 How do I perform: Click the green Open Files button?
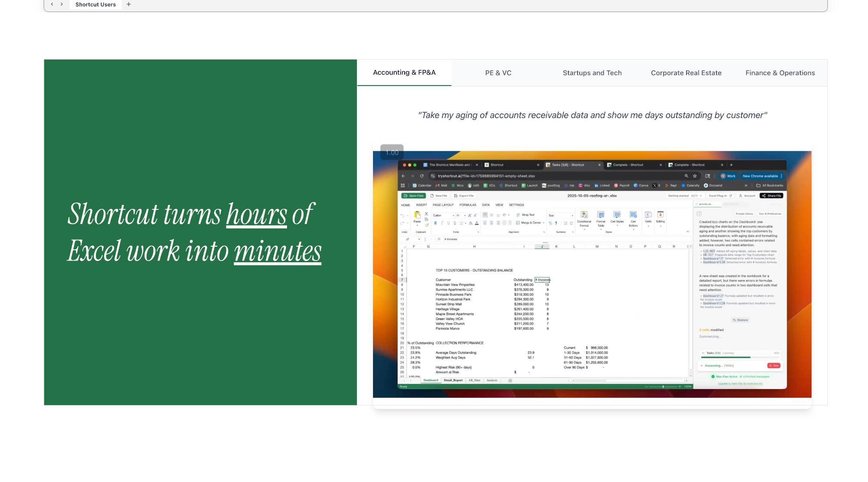413,196
